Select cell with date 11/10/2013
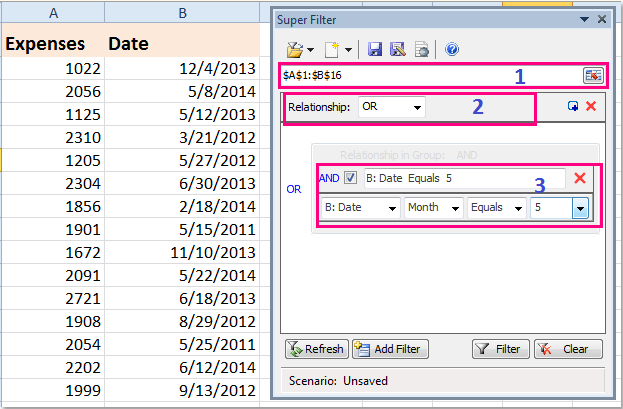This screenshot has width=623, height=409. (x=182, y=252)
